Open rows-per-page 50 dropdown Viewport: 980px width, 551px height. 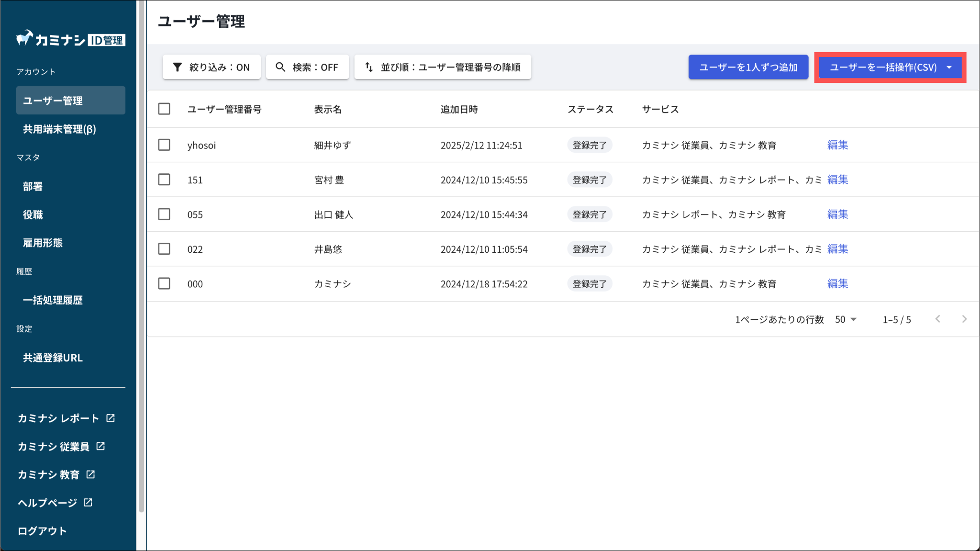846,319
